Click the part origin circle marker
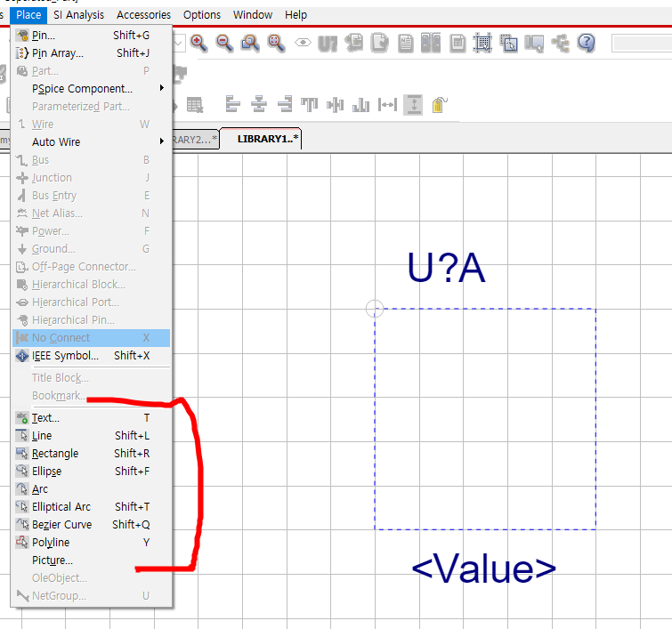Image resolution: width=672 pixels, height=629 pixels. click(375, 309)
